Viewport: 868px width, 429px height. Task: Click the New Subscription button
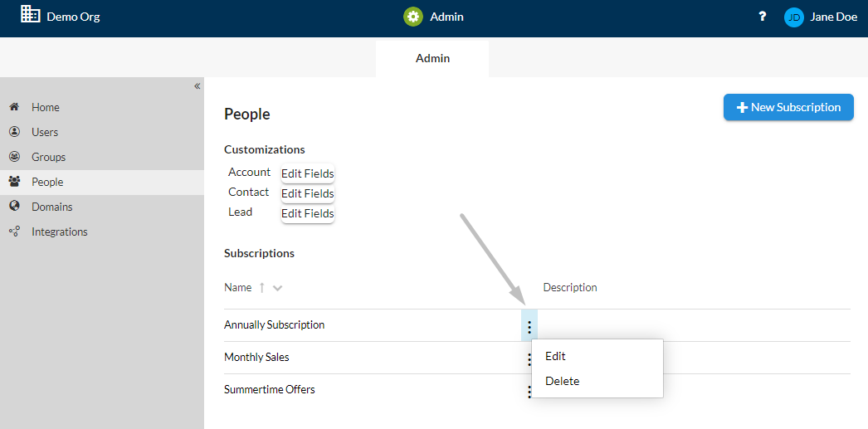(x=788, y=107)
